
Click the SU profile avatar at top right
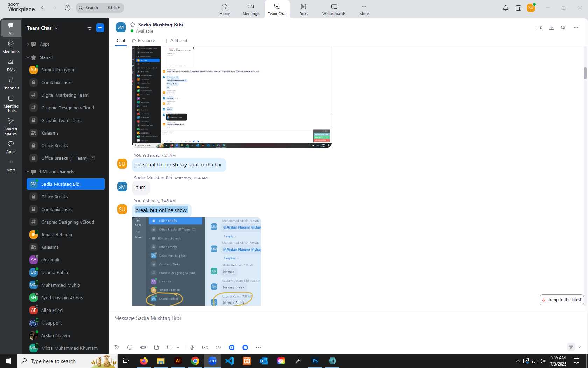[531, 8]
